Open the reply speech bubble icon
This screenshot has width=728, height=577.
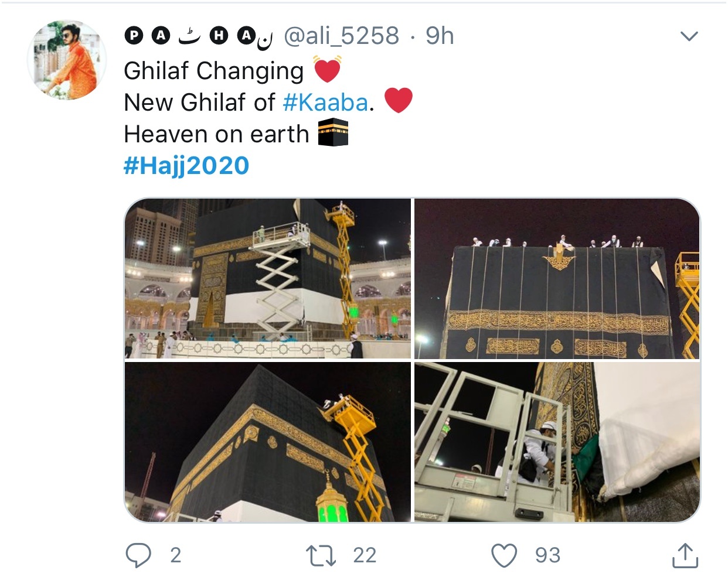[138, 555]
